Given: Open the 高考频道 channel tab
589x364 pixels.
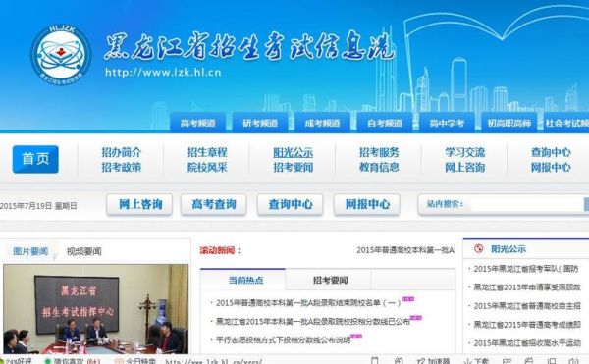Looking at the screenshot, I should [198, 123].
